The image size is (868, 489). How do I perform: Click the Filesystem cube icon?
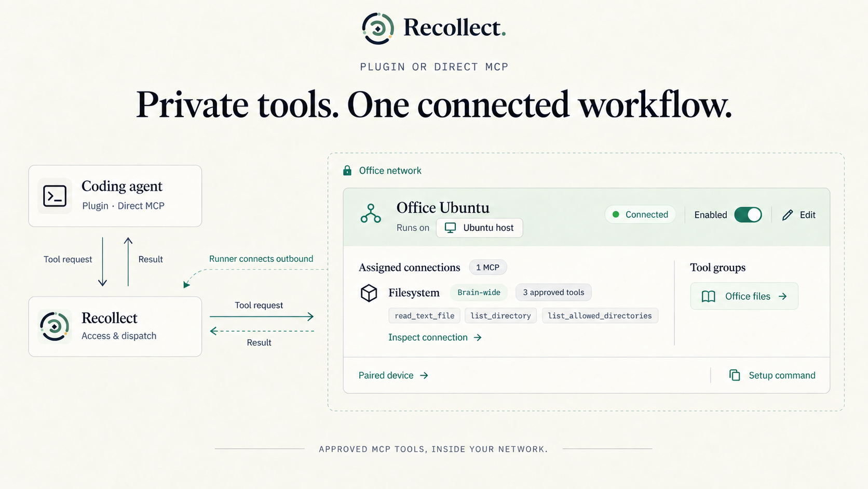click(369, 293)
